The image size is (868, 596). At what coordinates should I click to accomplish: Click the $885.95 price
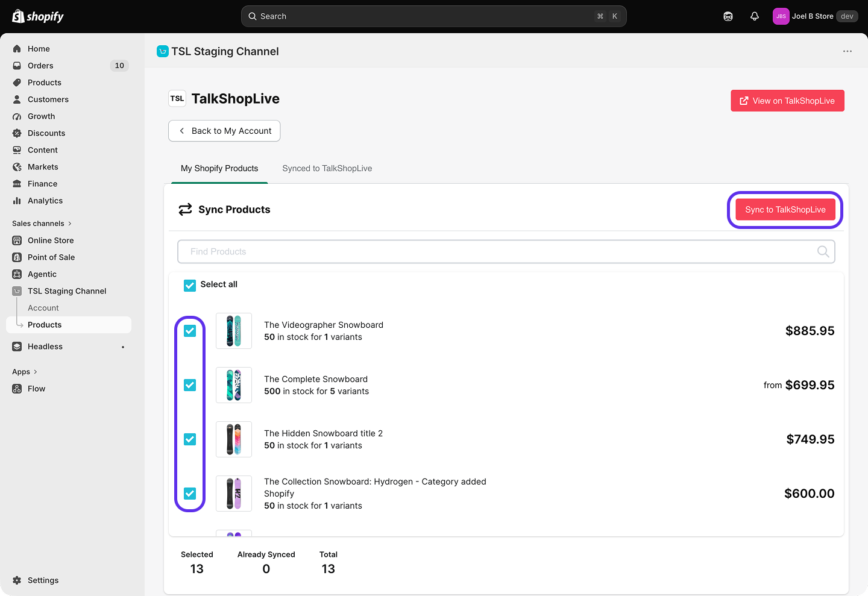[810, 331]
